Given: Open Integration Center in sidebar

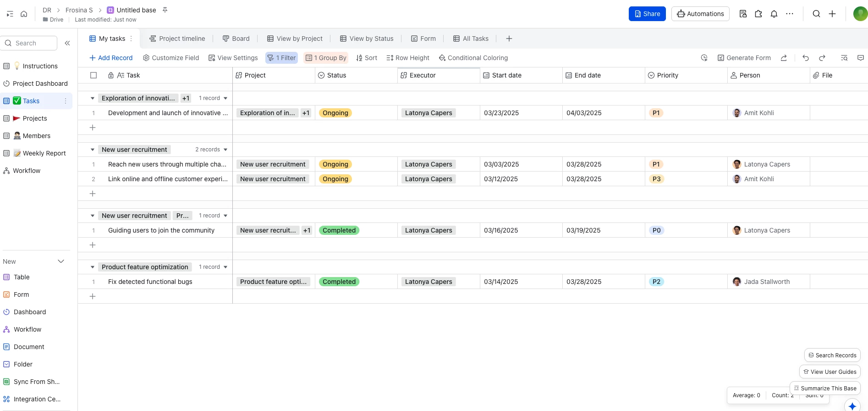Looking at the screenshot, I should (x=32, y=399).
